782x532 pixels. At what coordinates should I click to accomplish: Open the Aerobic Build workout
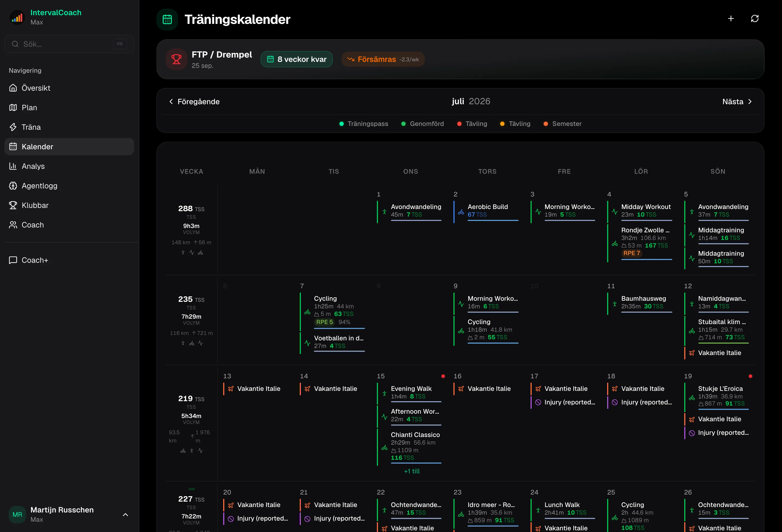pos(486,212)
